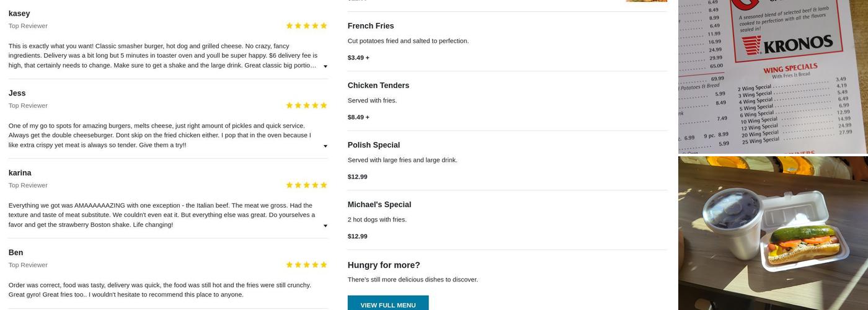Click karina's five-star rating
The image size is (868, 310).
[x=306, y=185]
